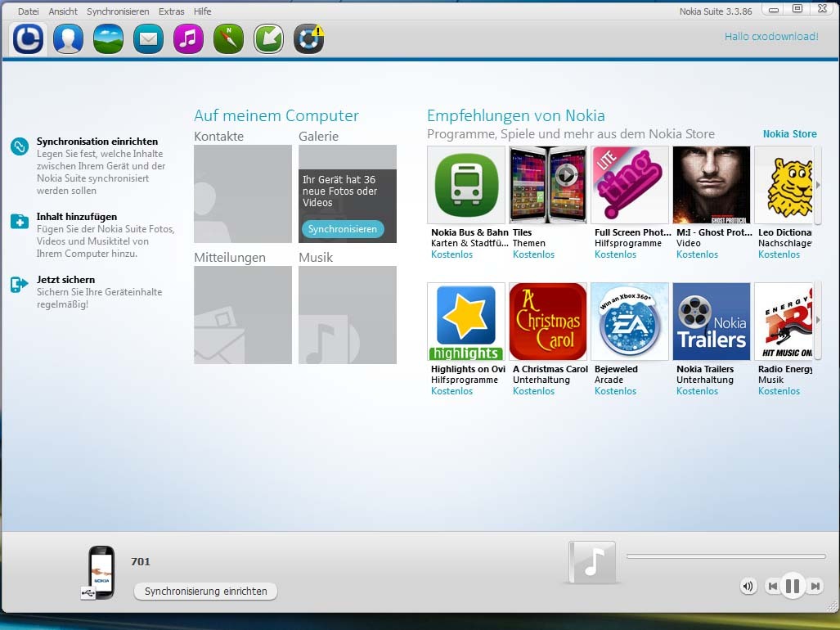Screen dimensions: 840x630
Task: Open the Maps compass icon
Action: click(229, 39)
